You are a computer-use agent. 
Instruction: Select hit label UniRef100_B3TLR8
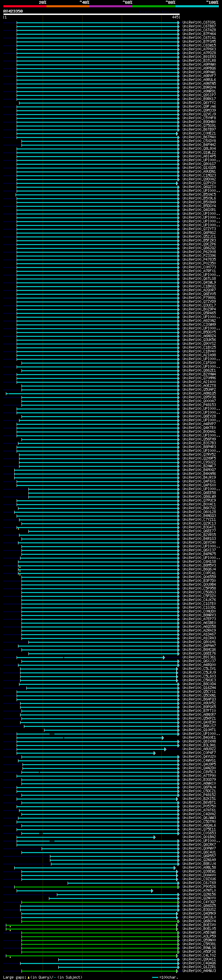point(199,60)
